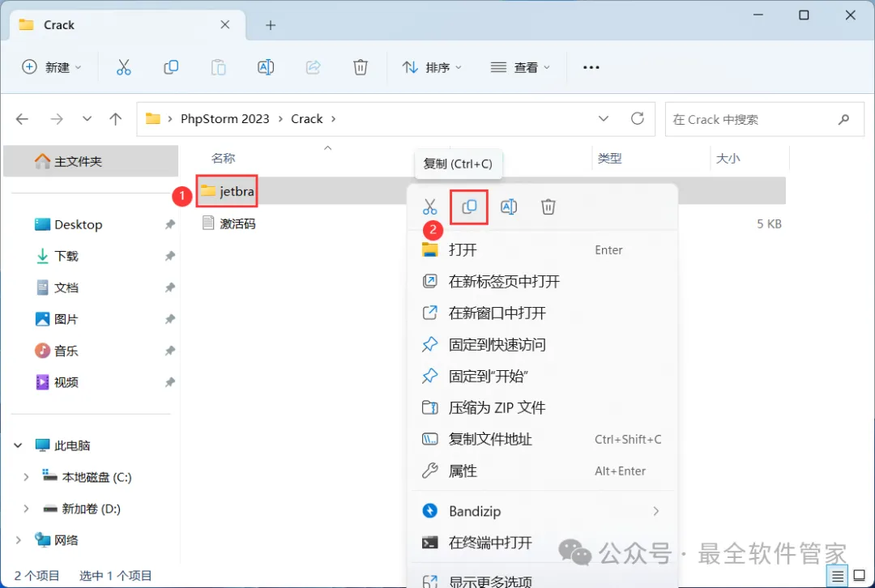875x588 pixels.
Task: Expand 本地磁盘 (C:) in the tree
Action: (26, 477)
